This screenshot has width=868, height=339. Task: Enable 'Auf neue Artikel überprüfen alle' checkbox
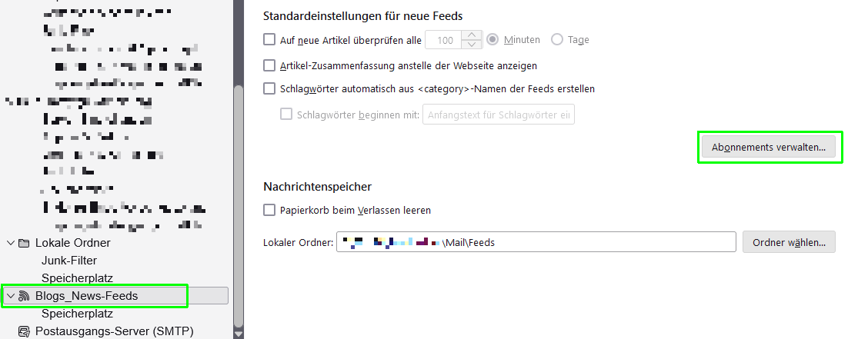269,39
